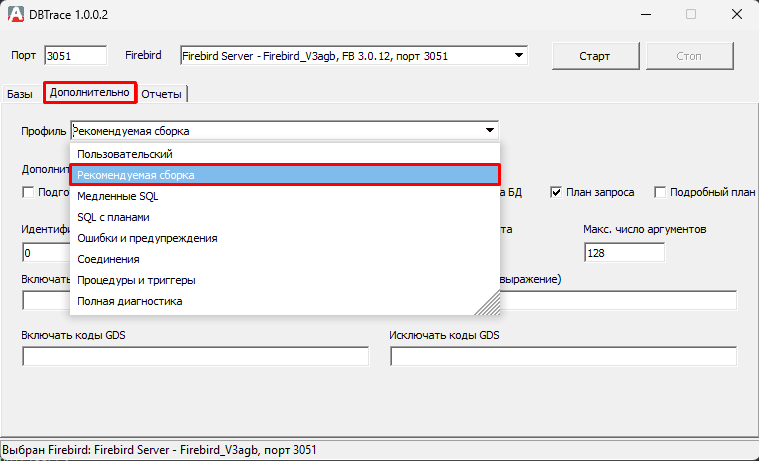This screenshot has height=461, width=759.
Task: Choose Полная диагностика profile
Action: (285, 301)
